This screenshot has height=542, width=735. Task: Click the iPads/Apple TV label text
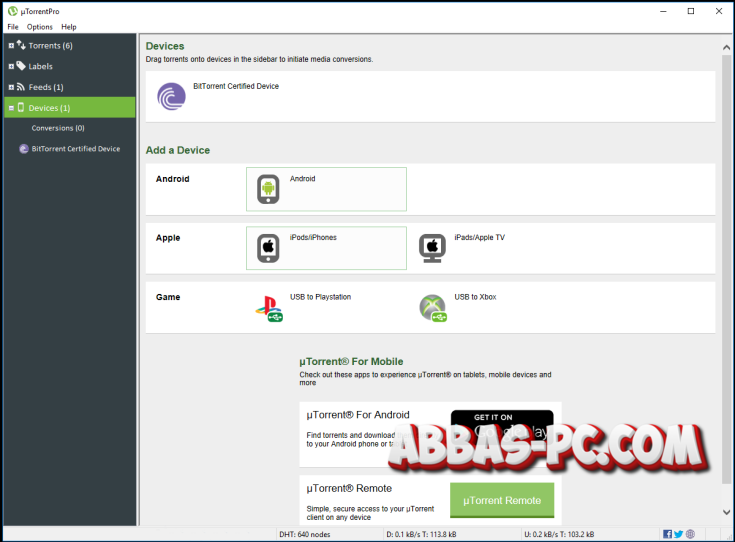pyautogui.click(x=479, y=237)
